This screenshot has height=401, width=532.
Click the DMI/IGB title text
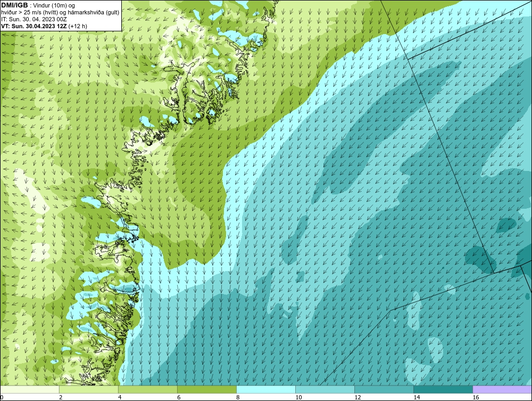(x=14, y=5)
